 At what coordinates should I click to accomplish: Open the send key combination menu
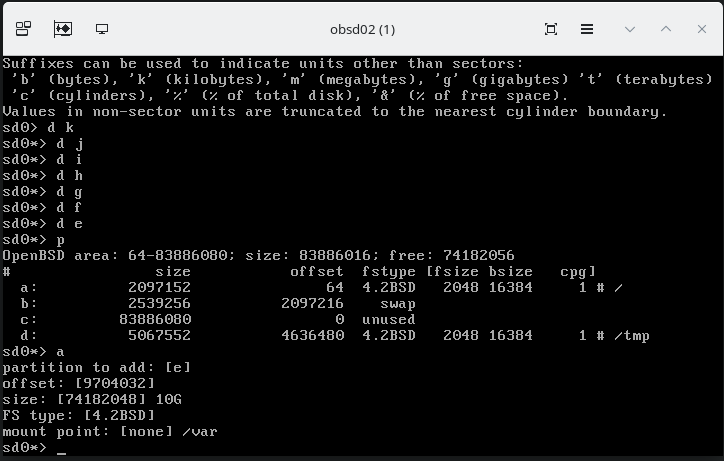coord(62,29)
